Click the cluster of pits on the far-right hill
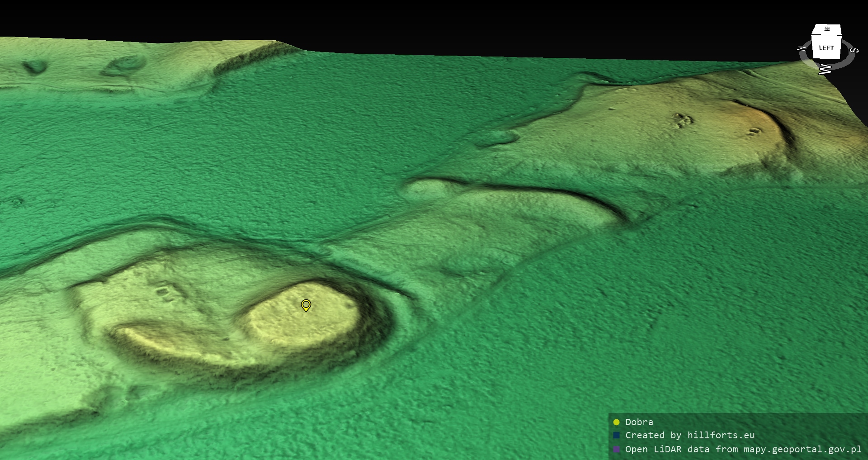This screenshot has width=868, height=460. coord(683,120)
